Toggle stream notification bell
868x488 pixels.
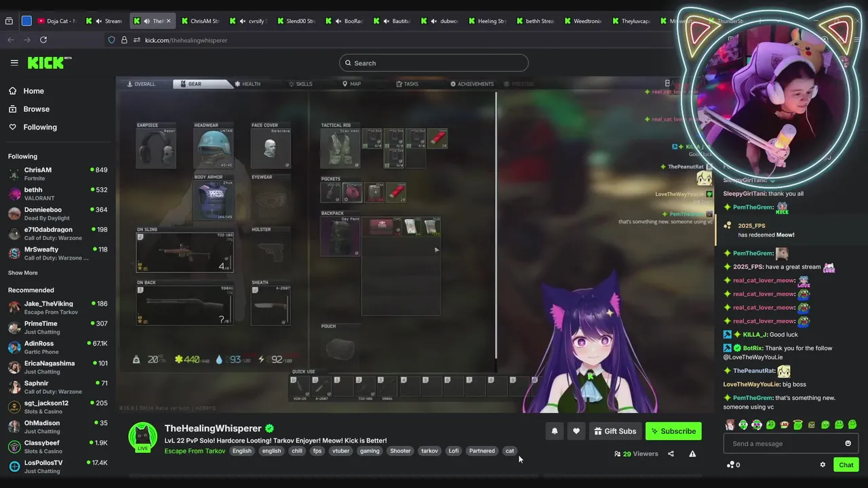tap(555, 431)
